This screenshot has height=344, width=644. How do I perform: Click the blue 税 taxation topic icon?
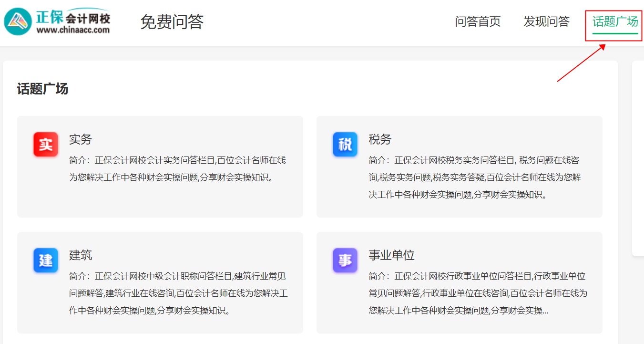pyautogui.click(x=345, y=145)
